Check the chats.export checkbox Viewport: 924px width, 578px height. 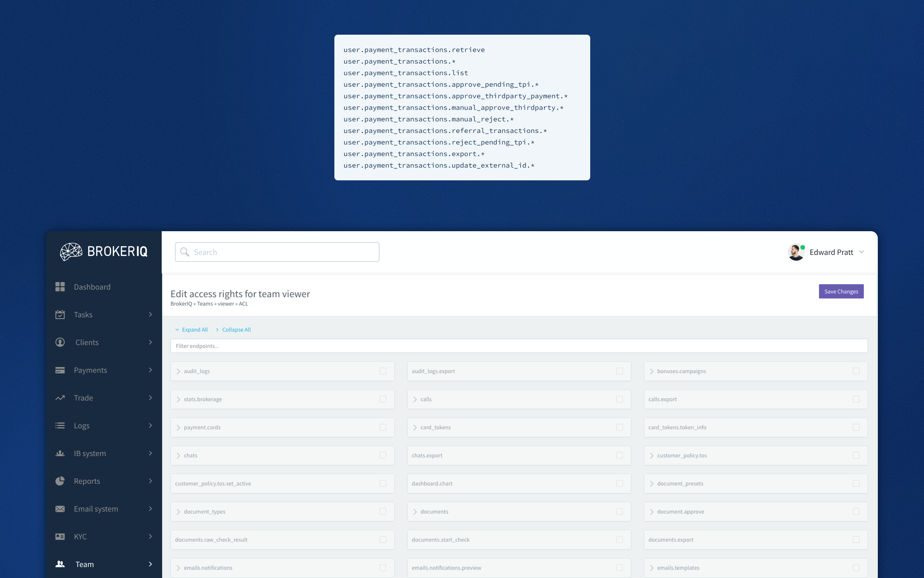619,455
